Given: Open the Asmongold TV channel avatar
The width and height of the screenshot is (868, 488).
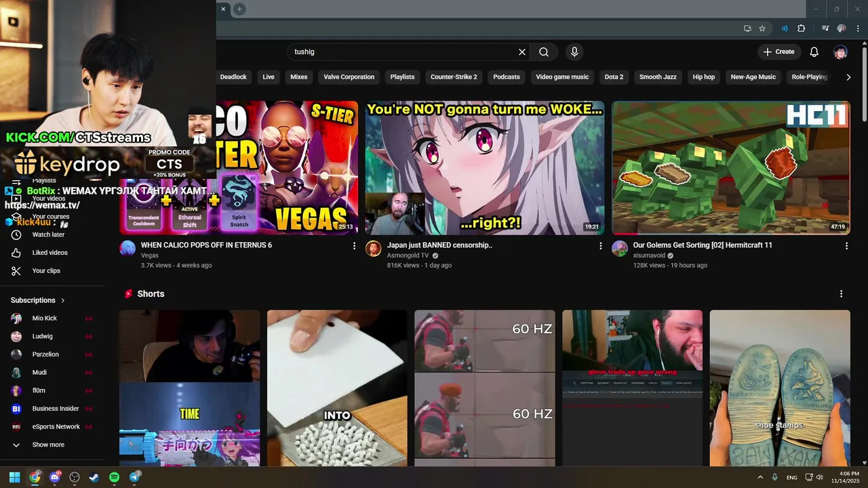Looking at the screenshot, I should (374, 248).
